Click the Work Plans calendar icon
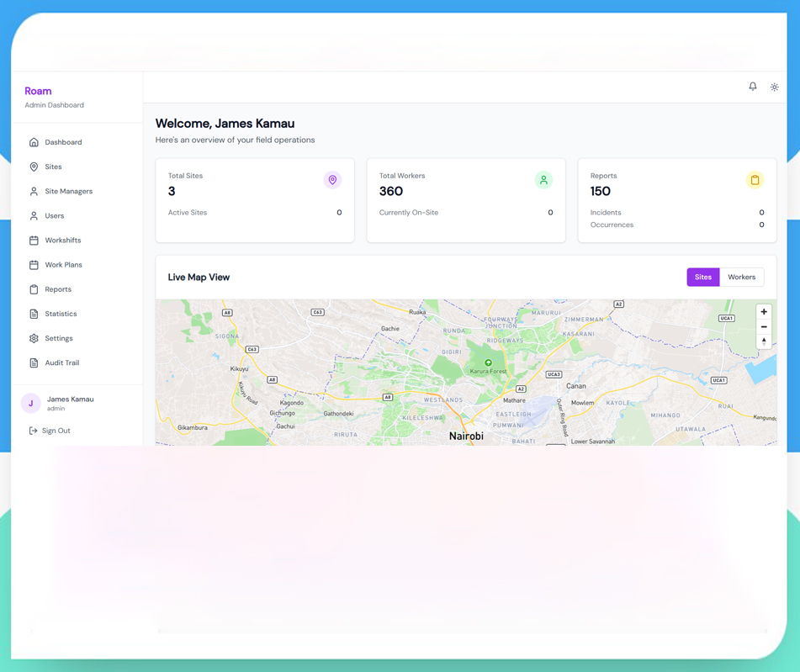Screen dimensions: 800x672 pos(34,264)
